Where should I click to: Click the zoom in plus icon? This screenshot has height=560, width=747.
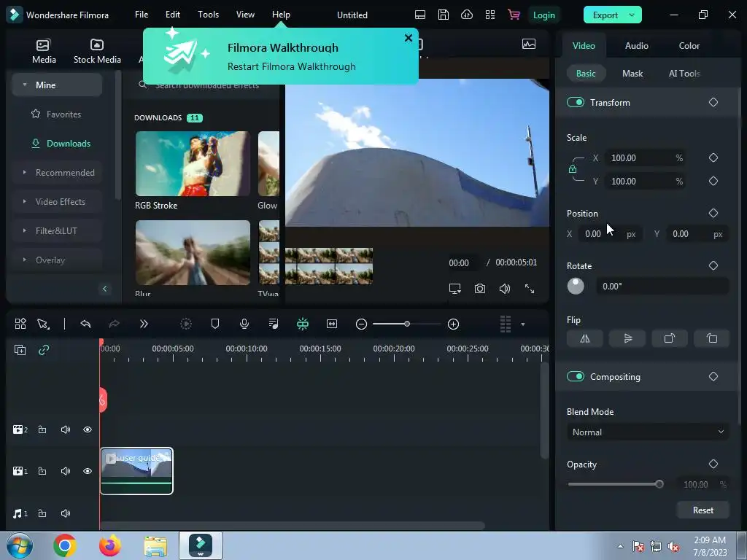click(x=453, y=324)
